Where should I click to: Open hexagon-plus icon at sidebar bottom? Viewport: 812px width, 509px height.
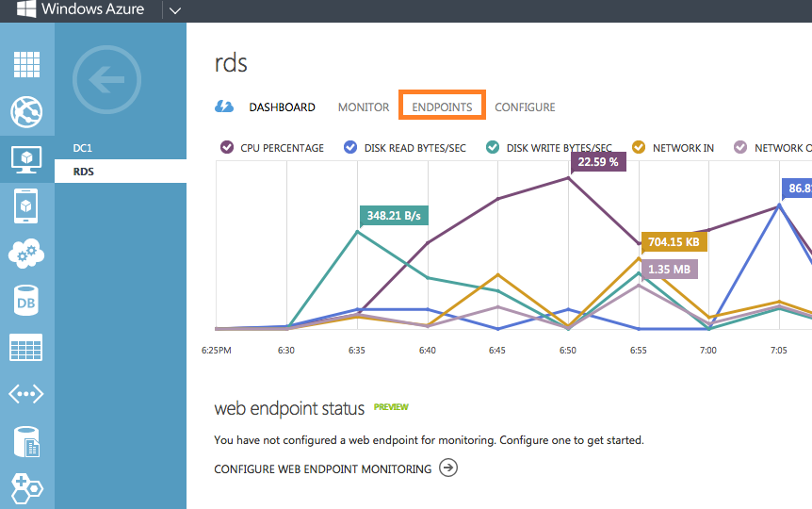(27, 488)
